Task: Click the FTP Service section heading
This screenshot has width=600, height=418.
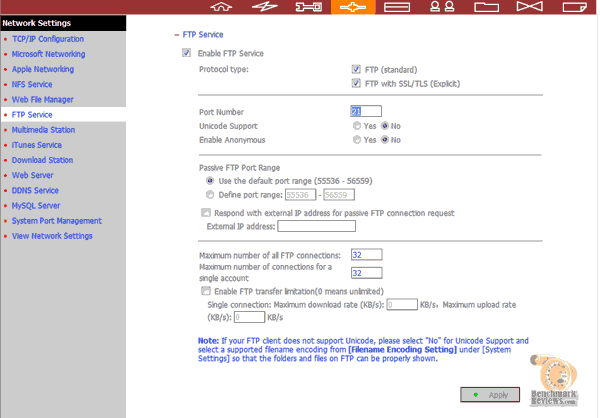Action: click(203, 34)
